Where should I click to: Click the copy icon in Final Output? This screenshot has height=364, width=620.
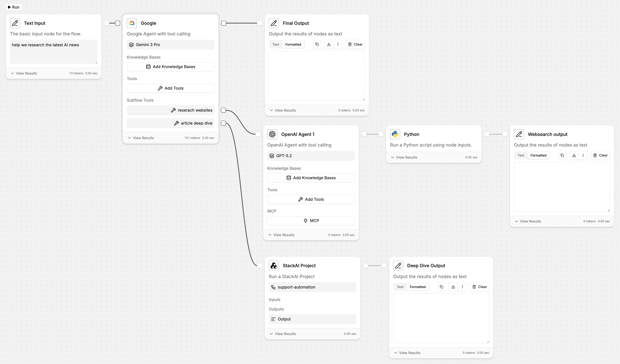(317, 44)
